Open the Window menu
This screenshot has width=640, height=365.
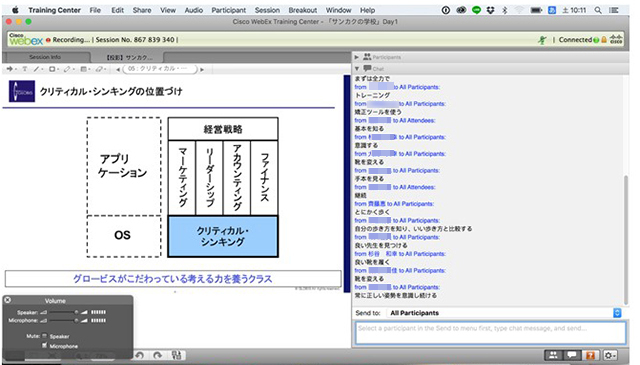tap(338, 10)
